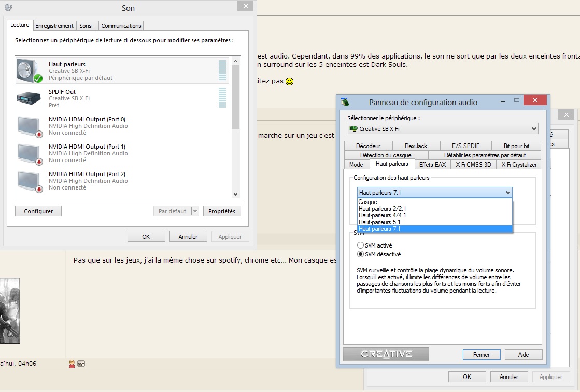Viewport: 580px width, 392px height.
Task: Click the audio panel title bar icon
Action: [x=345, y=102]
